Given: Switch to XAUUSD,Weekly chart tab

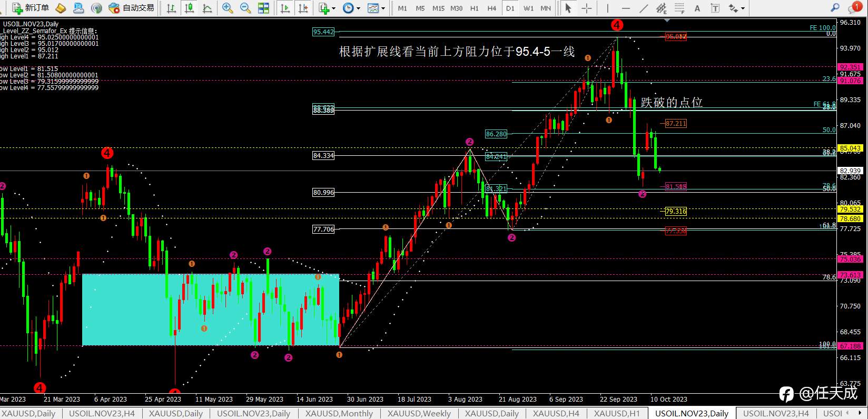Looking at the screenshot, I should 419,413.
